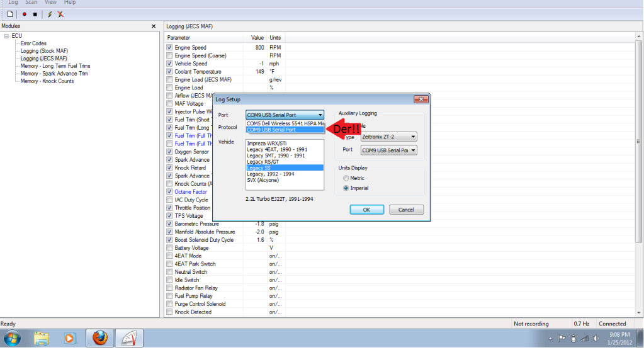Open Memory - Long Term Fuel Trims

55,65
